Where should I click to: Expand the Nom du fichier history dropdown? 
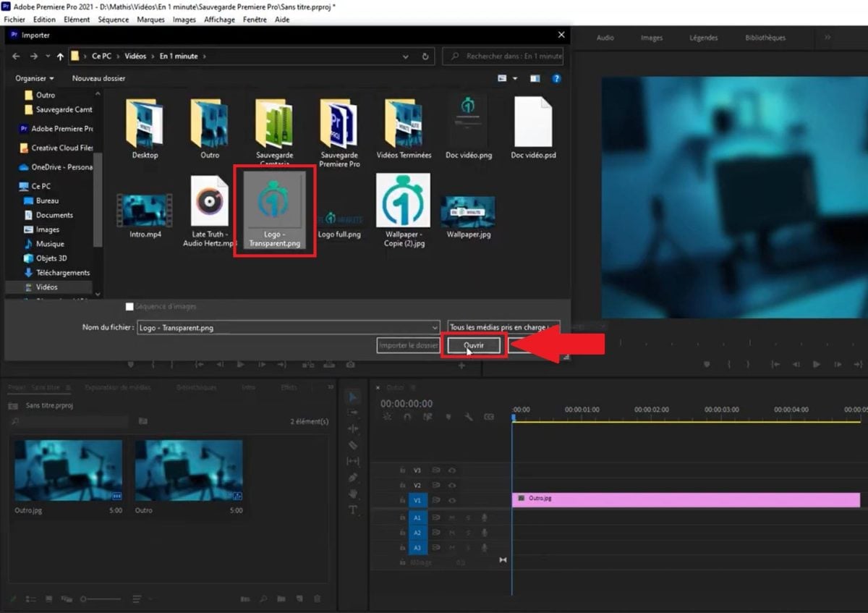434,327
